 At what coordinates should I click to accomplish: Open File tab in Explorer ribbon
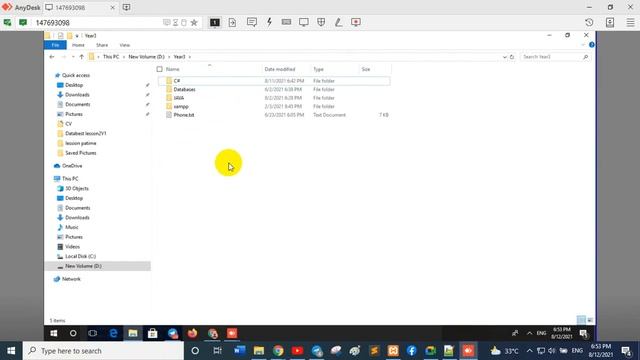(x=55, y=45)
